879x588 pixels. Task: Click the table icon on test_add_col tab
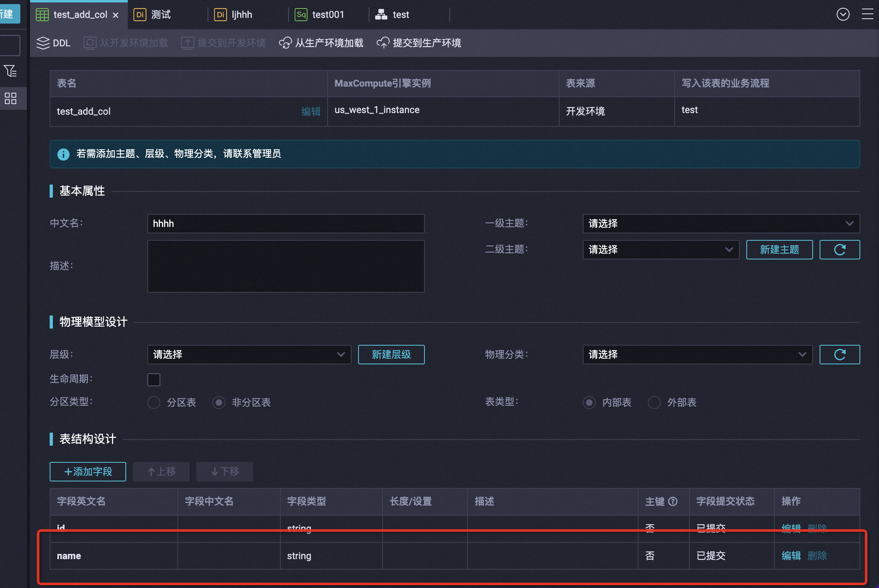(x=42, y=15)
